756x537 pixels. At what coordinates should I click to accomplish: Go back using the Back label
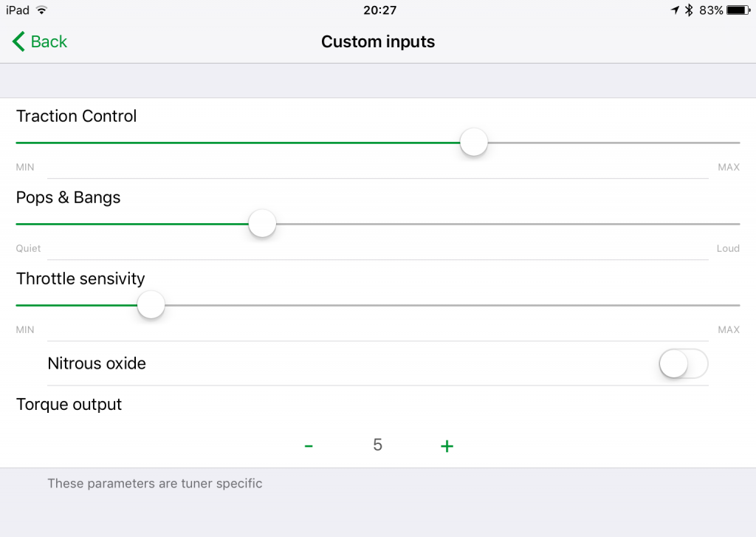pos(49,41)
